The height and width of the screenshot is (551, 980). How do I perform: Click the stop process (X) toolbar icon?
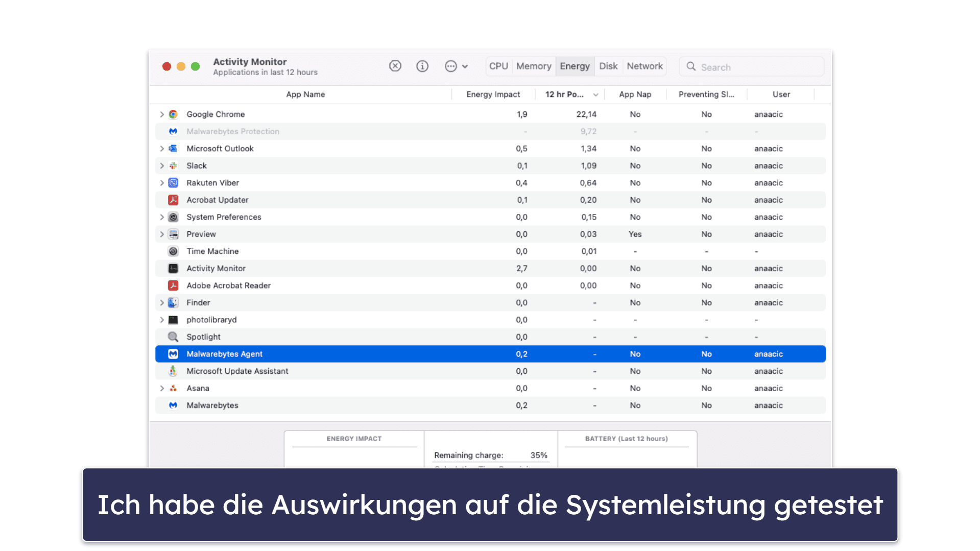coord(395,66)
